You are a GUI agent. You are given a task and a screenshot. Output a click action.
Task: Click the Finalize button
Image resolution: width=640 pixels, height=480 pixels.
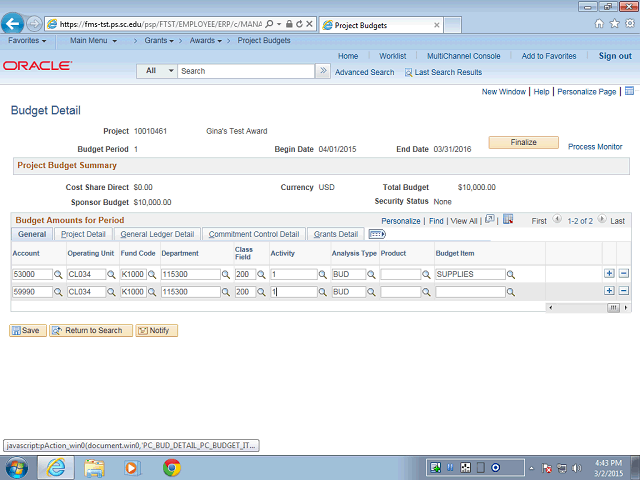point(523,142)
